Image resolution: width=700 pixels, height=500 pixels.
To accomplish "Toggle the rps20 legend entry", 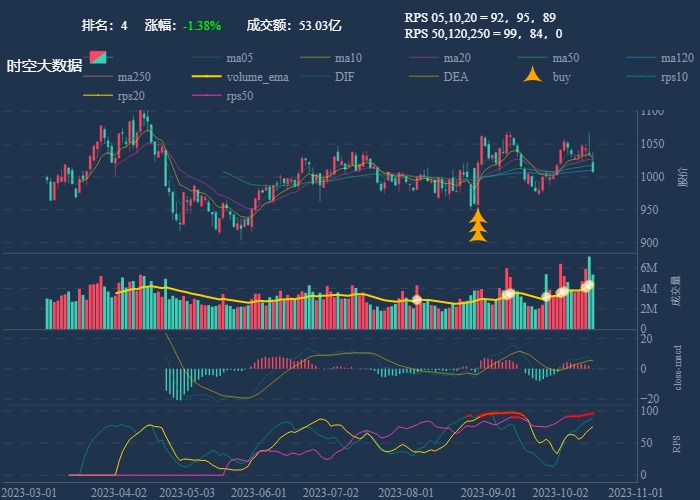I will 114,96.
